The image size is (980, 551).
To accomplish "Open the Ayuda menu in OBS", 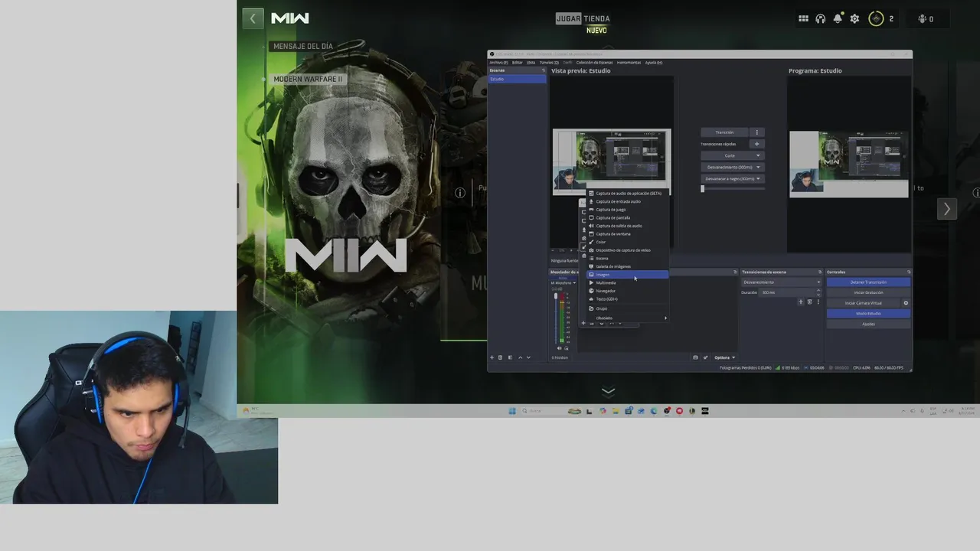I will [653, 63].
